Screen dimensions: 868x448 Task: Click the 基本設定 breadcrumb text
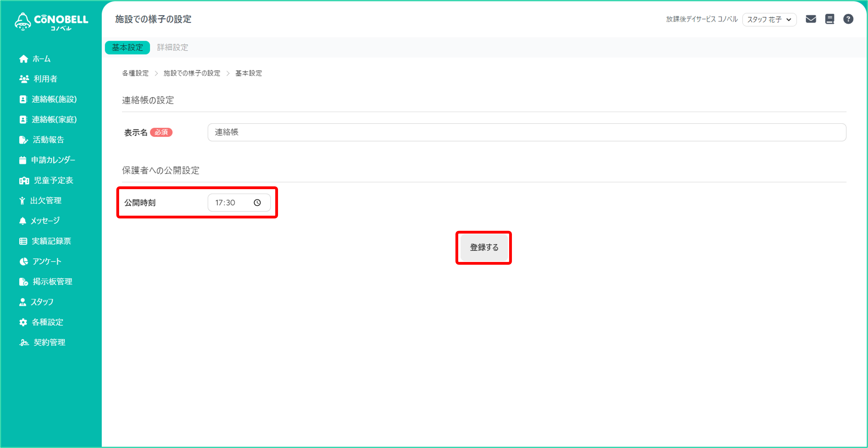[x=248, y=73]
